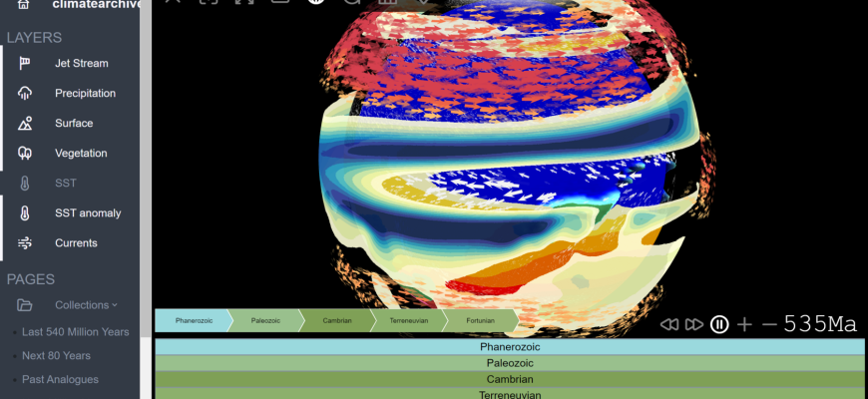This screenshot has width=868, height=399.
Task: Click the Surface mountain icon
Action: 25,124
